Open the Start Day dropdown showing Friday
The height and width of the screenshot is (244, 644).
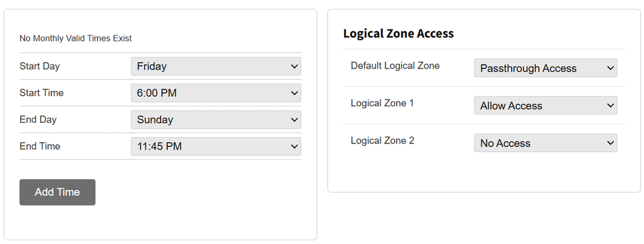216,66
